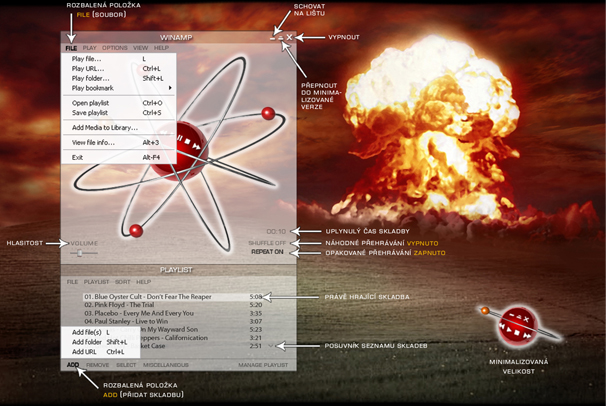Select Pink Floyd - The Trial track

pyautogui.click(x=122, y=305)
